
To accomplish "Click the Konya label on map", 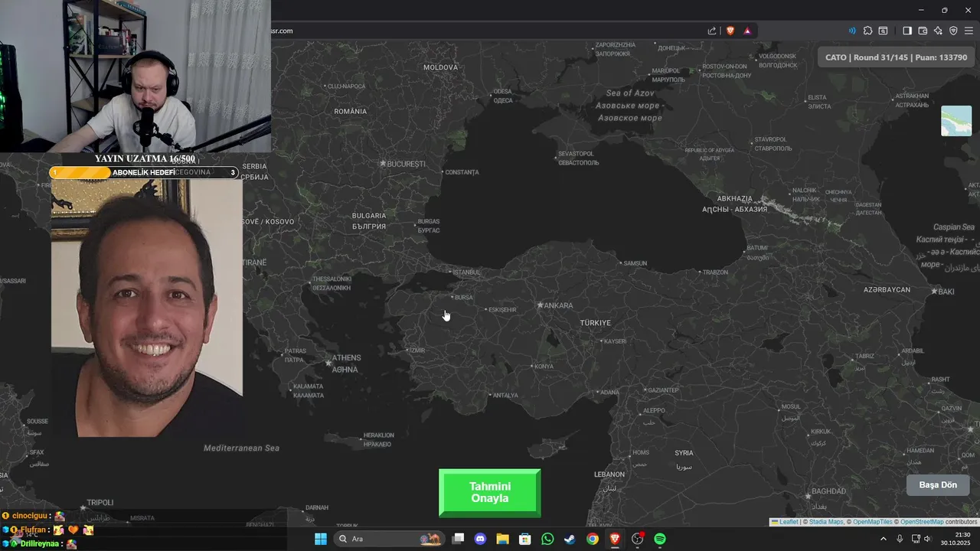I will coord(544,367).
